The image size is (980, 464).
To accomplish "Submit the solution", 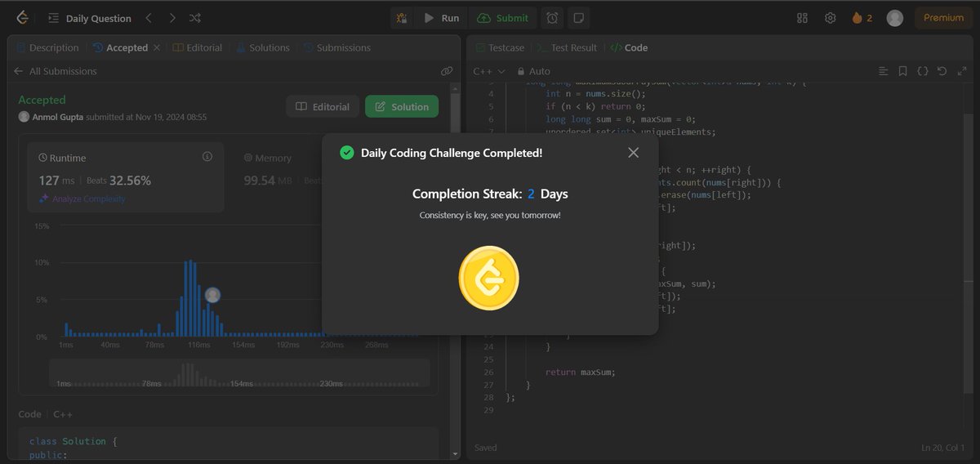I will (502, 18).
